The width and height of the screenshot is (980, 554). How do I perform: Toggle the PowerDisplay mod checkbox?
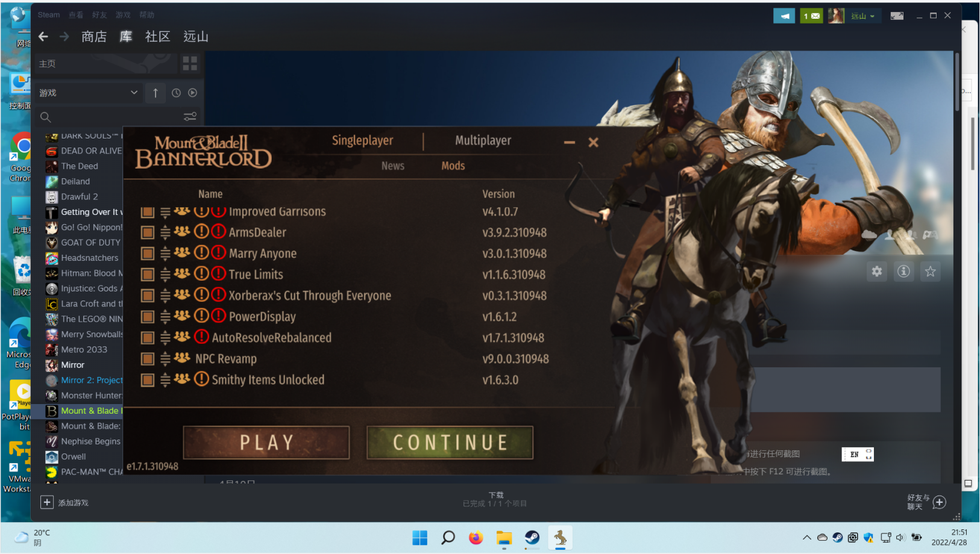coord(148,317)
